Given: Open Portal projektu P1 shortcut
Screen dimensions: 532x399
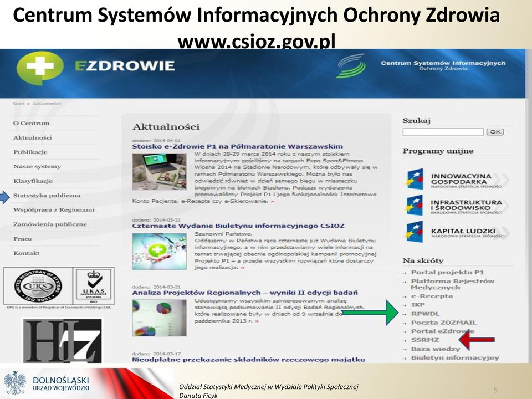Looking at the screenshot, I should coord(447,272).
